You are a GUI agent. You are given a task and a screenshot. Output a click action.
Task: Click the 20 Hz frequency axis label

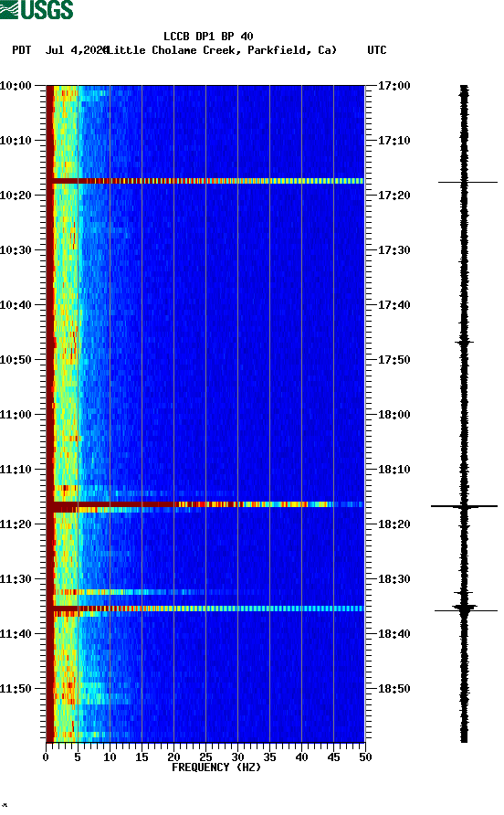coord(173,757)
